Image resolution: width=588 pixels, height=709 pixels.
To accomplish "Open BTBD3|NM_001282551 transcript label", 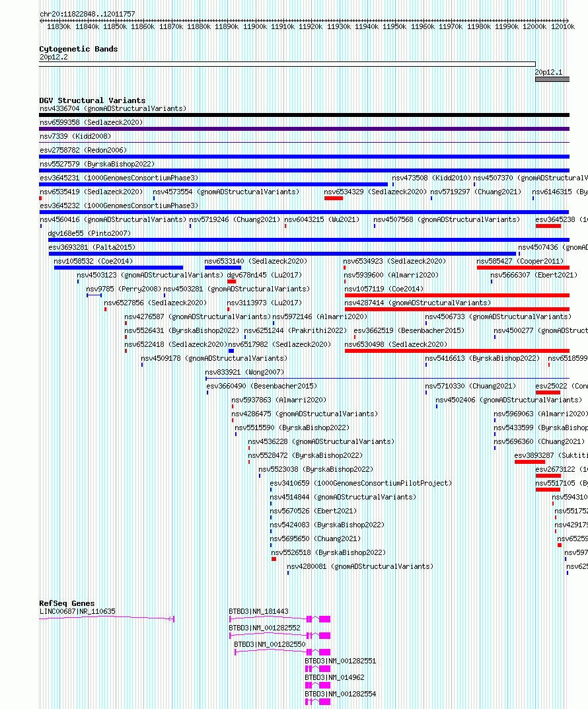I will tap(340, 661).
